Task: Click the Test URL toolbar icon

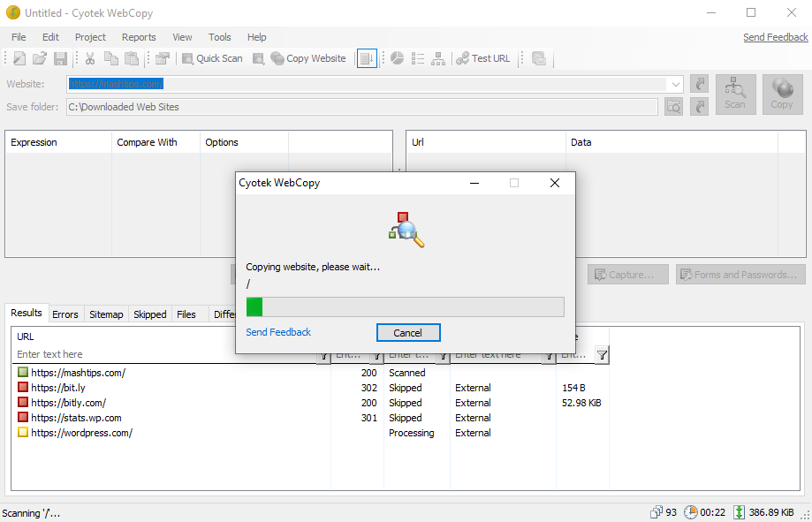Action: pos(482,59)
